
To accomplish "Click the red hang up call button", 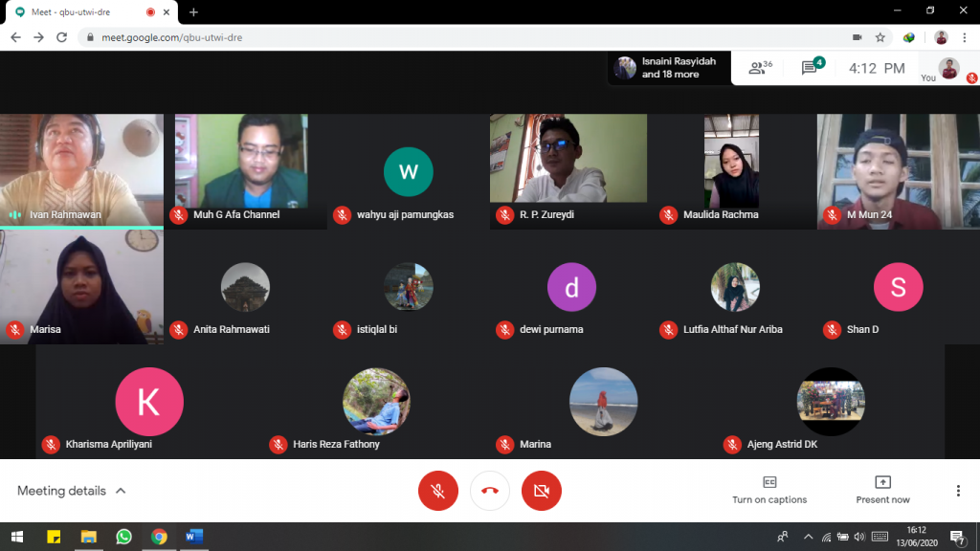I will 490,491.
